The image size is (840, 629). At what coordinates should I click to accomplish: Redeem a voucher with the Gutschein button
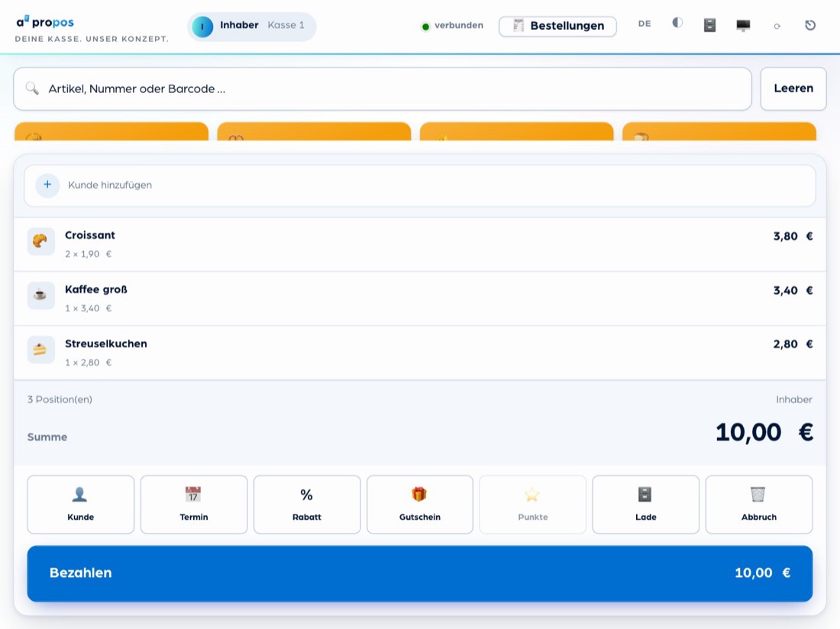[x=420, y=505]
